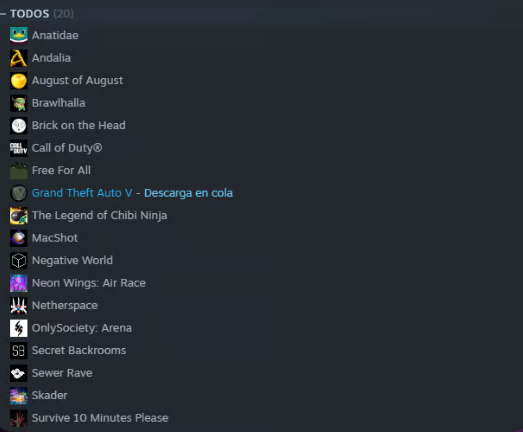Select Skader in the library list
The image size is (523, 432).
tap(50, 395)
